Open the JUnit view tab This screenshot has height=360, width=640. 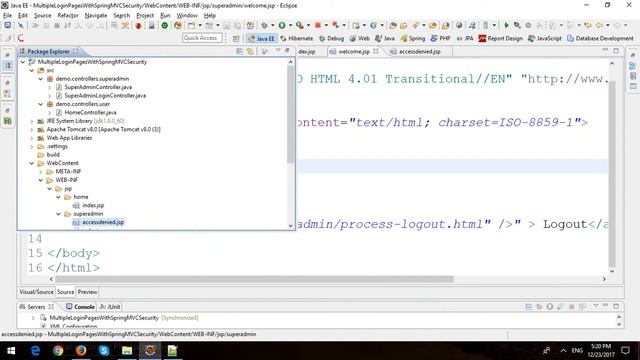coord(110,307)
